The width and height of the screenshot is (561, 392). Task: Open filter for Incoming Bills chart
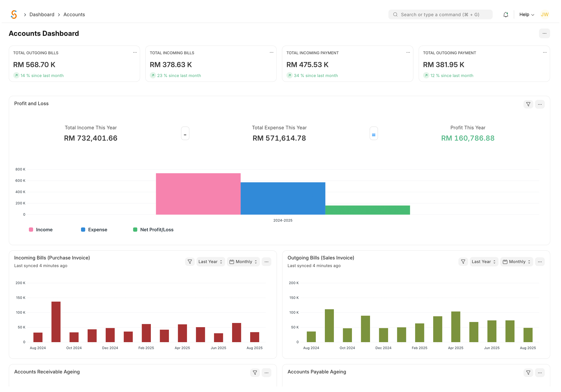[190, 262]
